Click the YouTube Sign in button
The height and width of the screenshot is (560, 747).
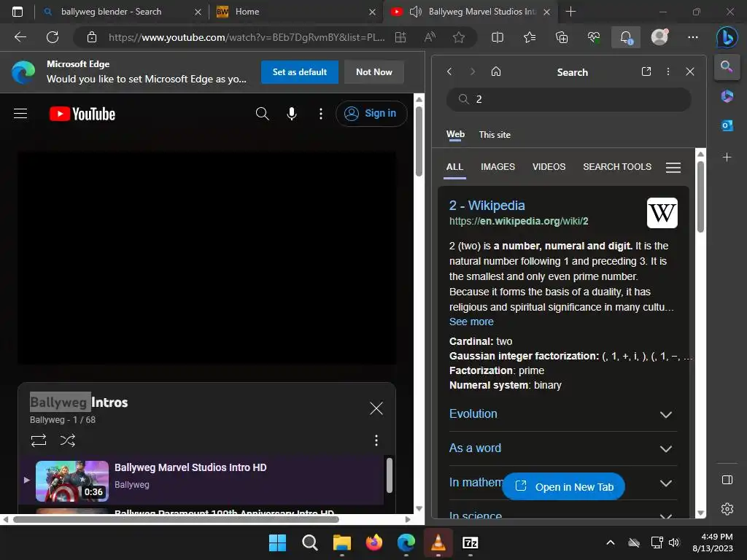(371, 113)
